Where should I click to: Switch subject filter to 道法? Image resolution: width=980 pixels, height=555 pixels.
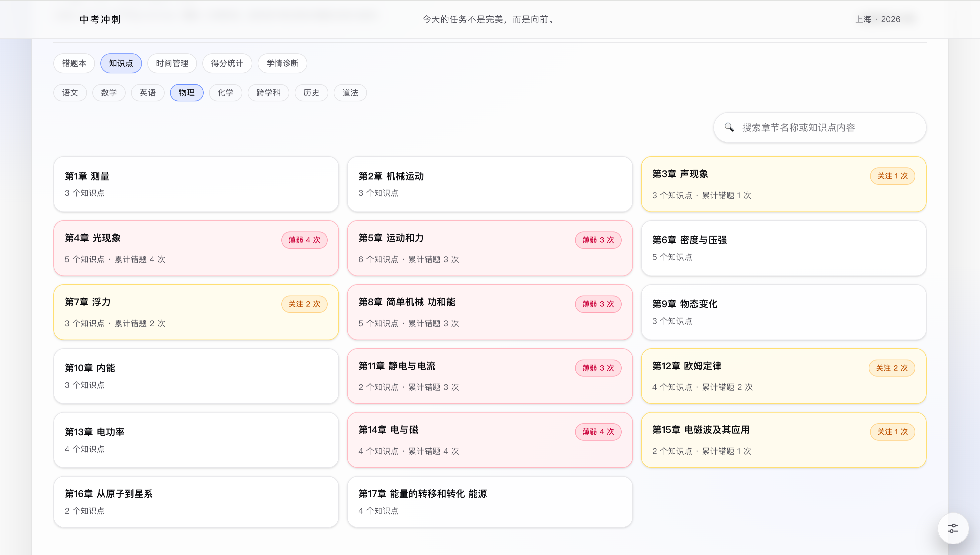click(x=350, y=93)
